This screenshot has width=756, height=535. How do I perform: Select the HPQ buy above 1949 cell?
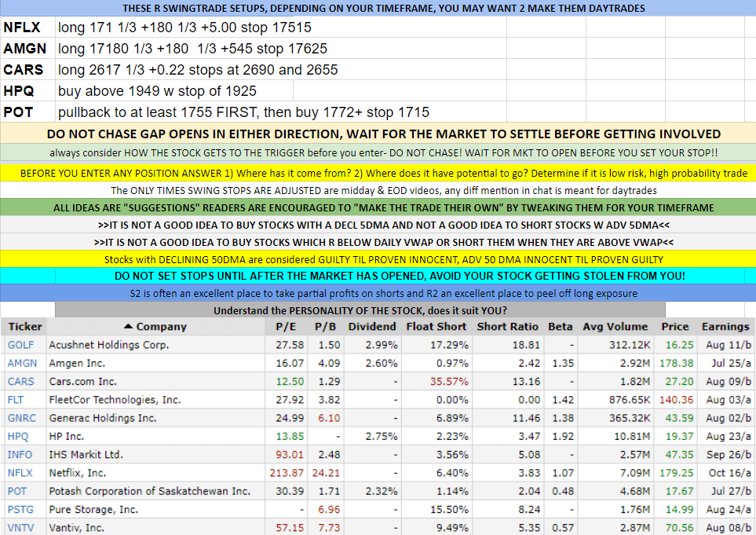[x=157, y=91]
